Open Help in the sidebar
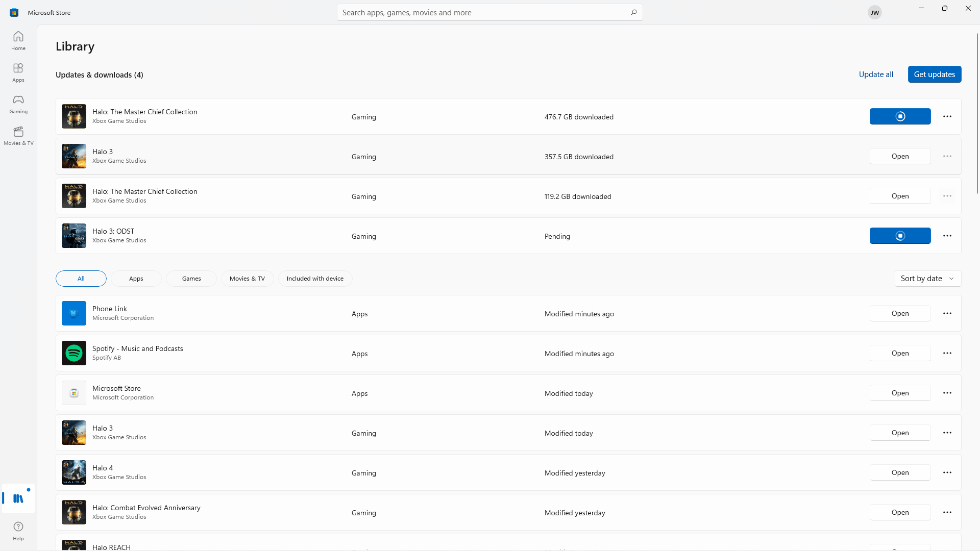980x551 pixels. [x=18, y=531]
